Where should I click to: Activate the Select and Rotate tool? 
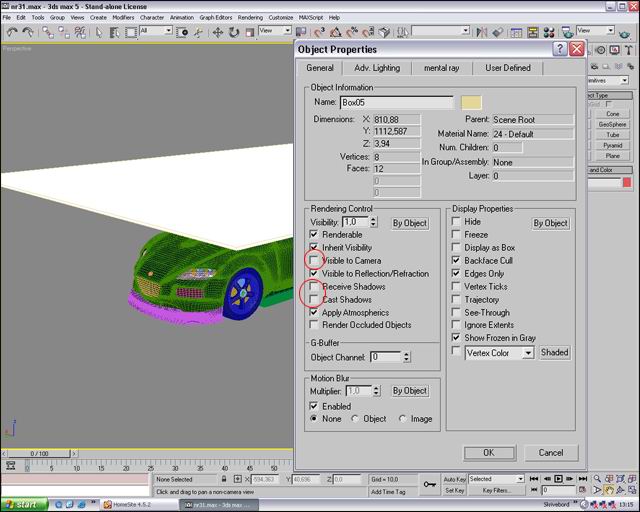click(x=232, y=32)
